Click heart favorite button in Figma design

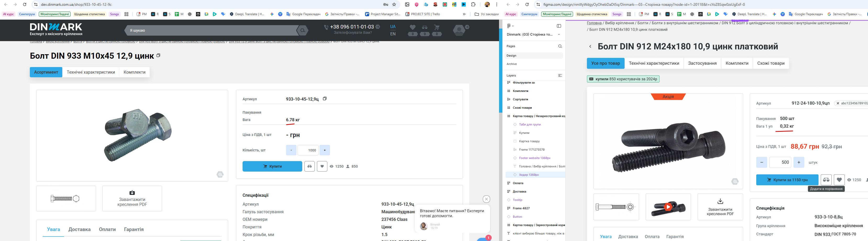click(x=839, y=180)
